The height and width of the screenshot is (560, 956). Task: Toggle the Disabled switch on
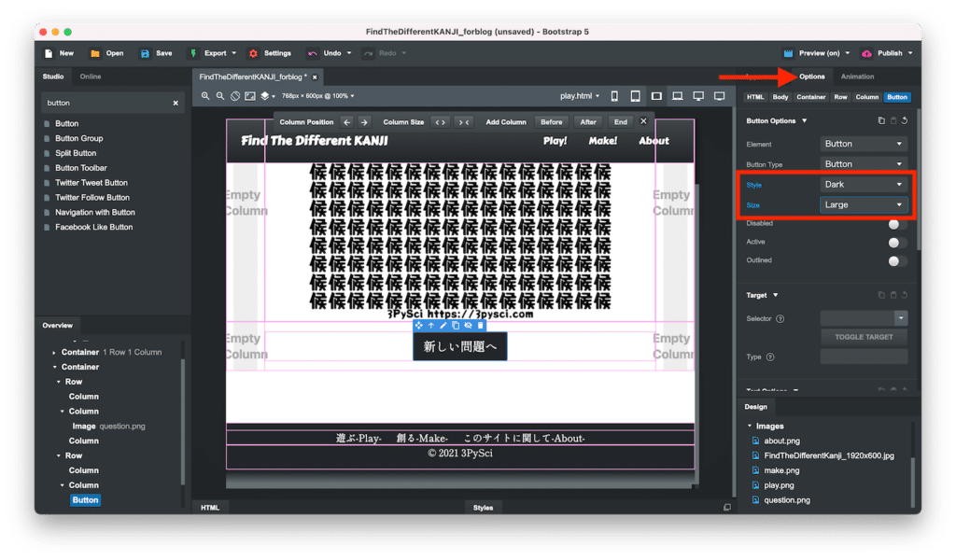tap(896, 224)
